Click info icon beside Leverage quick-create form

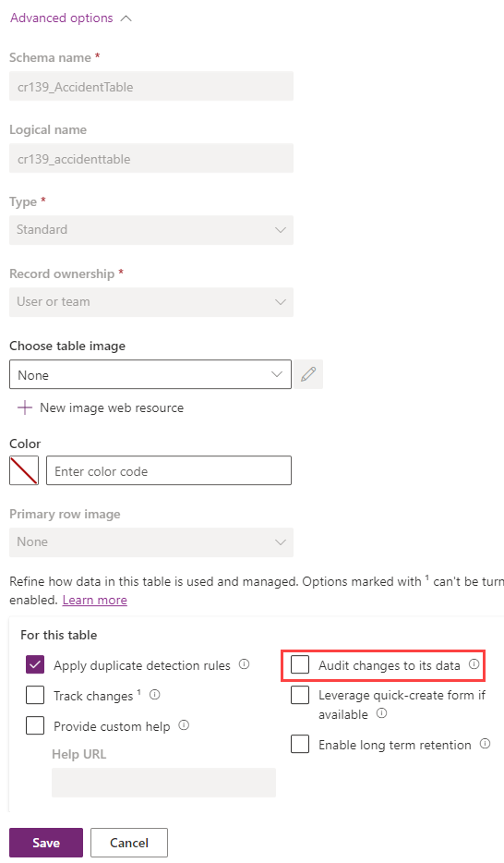[x=381, y=713]
